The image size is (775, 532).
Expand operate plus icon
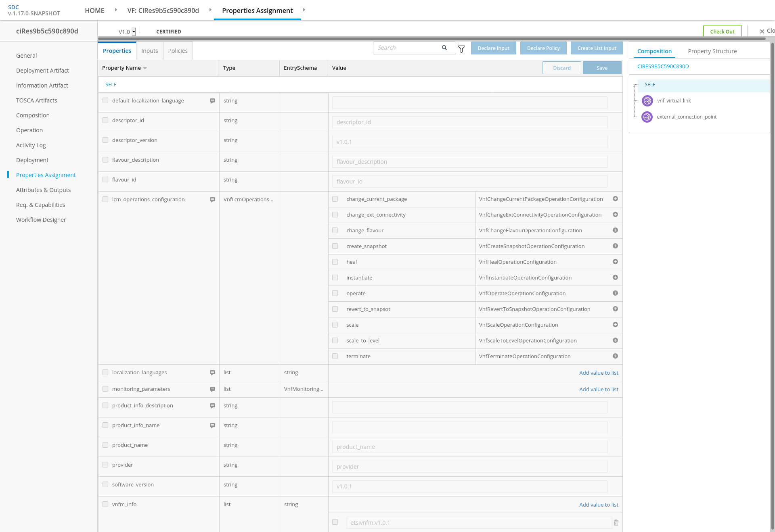[x=615, y=293]
